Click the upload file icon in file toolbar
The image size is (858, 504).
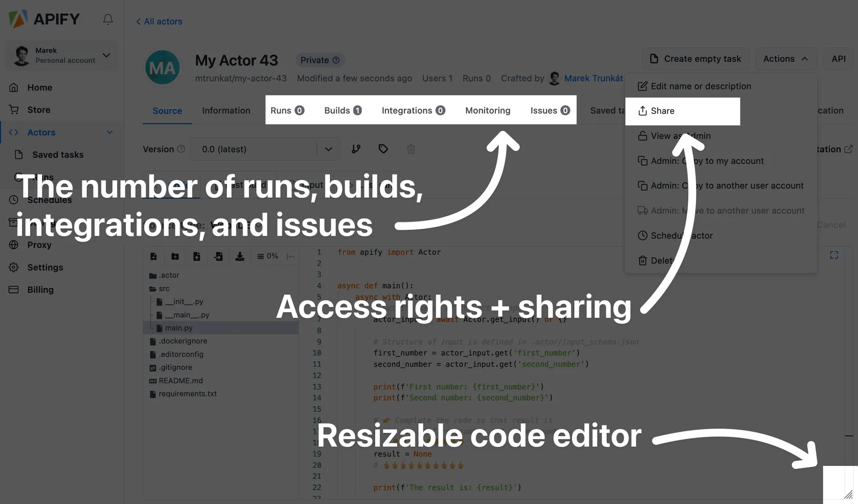coord(196,256)
